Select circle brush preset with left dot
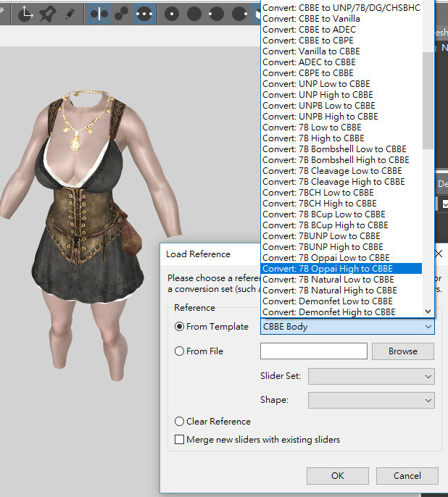 click(x=216, y=14)
